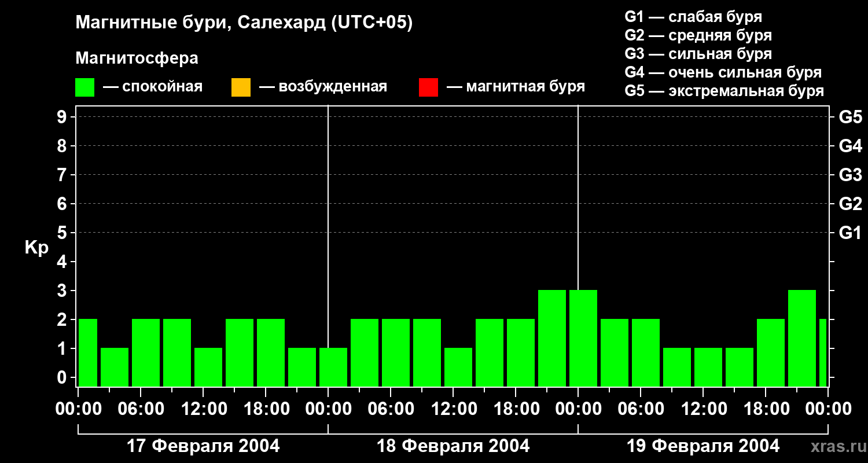Click the '19 Февраля 2004' date label

click(x=703, y=446)
